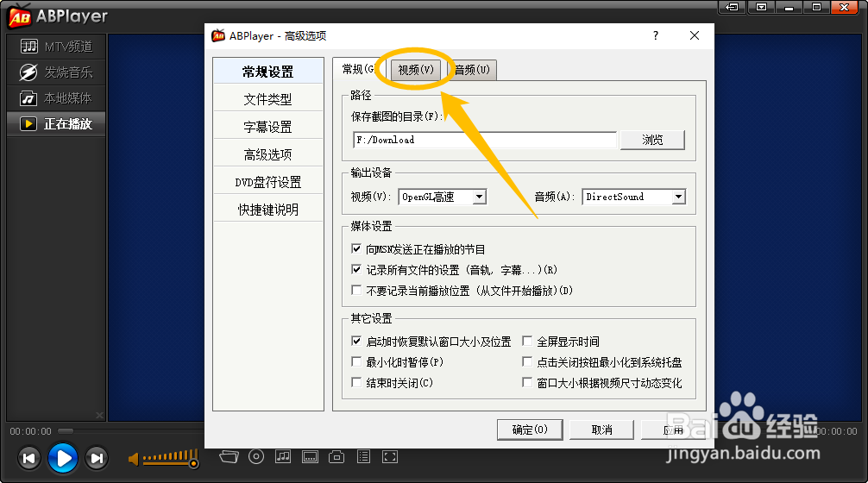Select 正在播放 in the sidebar
The height and width of the screenshot is (483, 868).
[56, 124]
